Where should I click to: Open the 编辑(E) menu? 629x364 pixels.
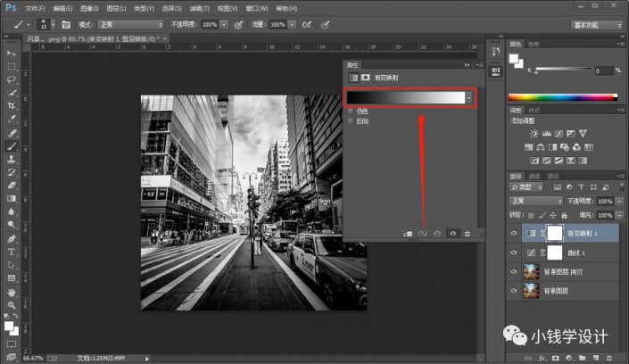coord(62,8)
